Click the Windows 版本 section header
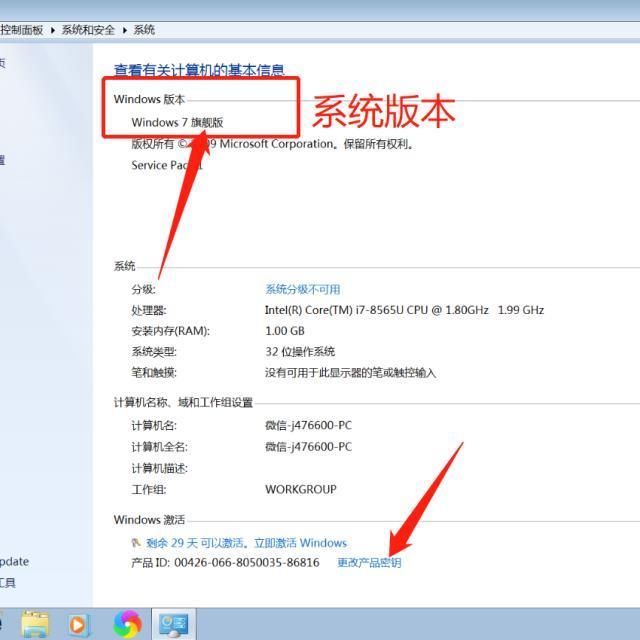The width and height of the screenshot is (640, 640). (x=149, y=99)
